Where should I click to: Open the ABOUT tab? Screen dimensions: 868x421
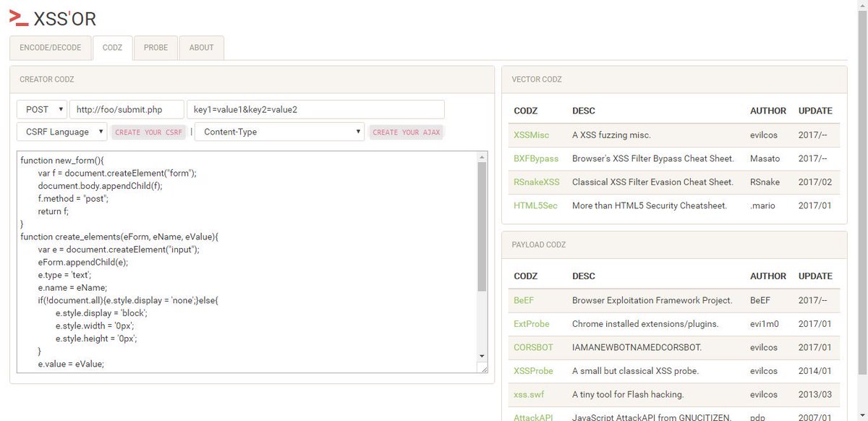pos(201,48)
